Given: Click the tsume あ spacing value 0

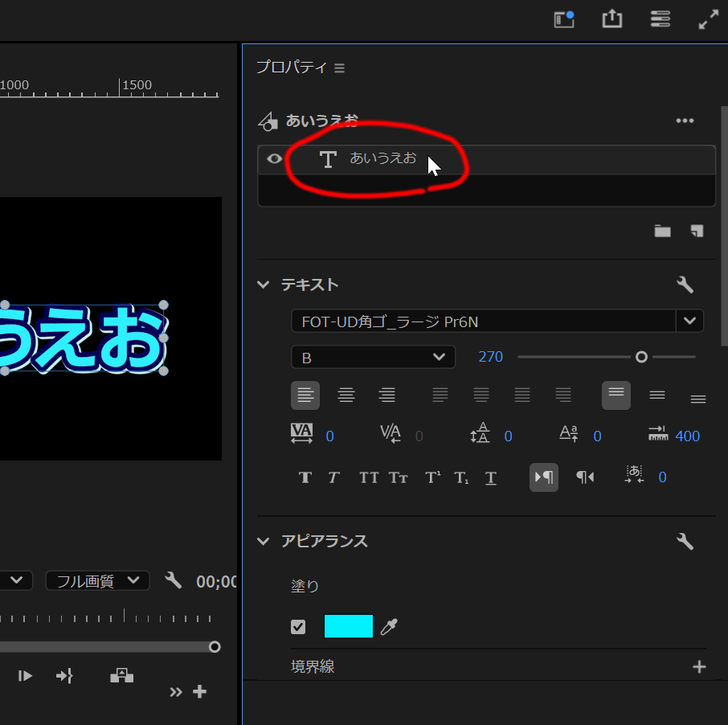Looking at the screenshot, I should [x=662, y=477].
